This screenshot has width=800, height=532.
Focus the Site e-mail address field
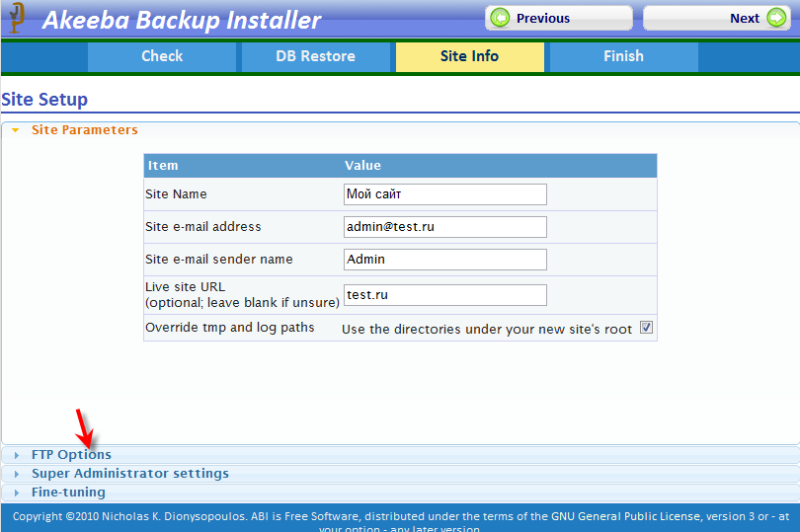click(444, 227)
